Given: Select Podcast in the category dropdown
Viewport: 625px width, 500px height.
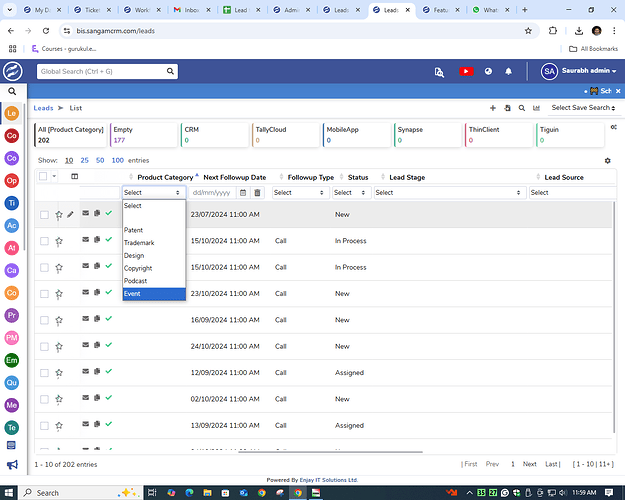Looking at the screenshot, I should (x=154, y=281).
